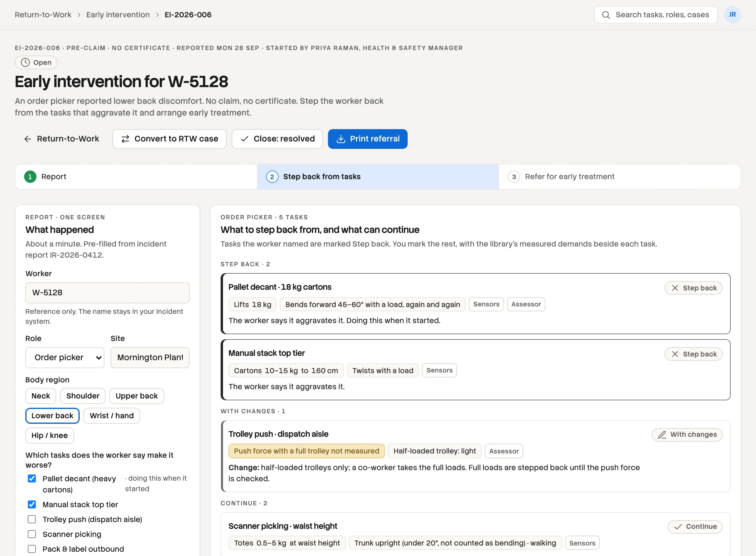The width and height of the screenshot is (756, 556).
Task: Check Trolley push (dispatch aisle)
Action: 31,519
